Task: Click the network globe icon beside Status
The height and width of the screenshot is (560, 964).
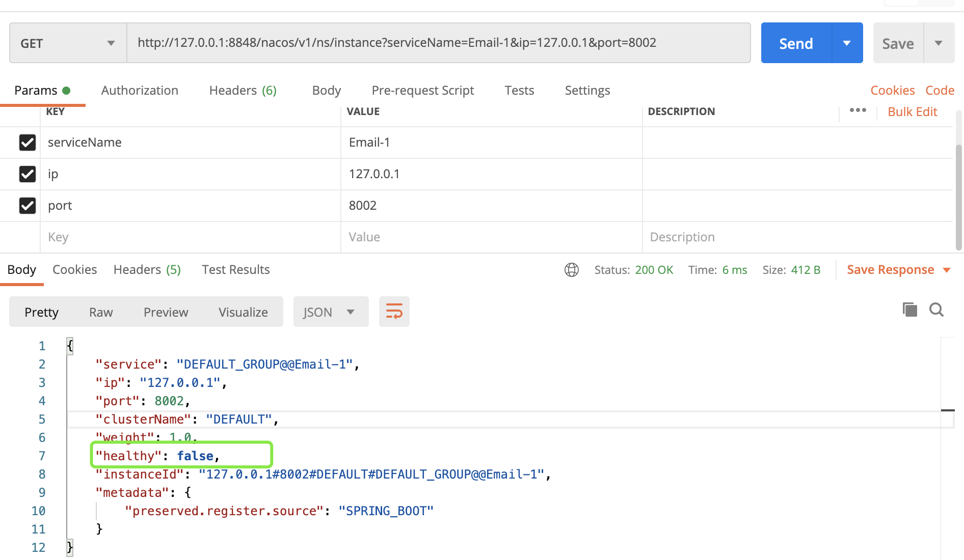Action: pos(572,270)
